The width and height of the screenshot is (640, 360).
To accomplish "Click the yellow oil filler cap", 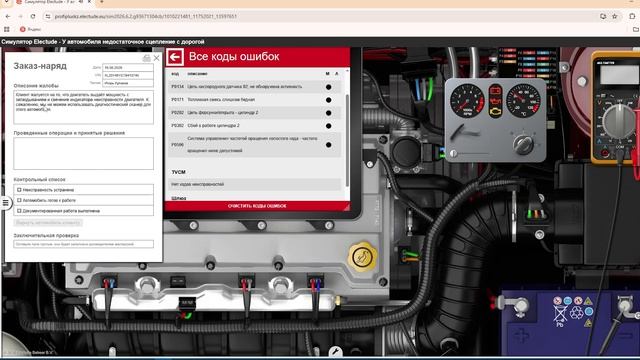I will (362, 256).
